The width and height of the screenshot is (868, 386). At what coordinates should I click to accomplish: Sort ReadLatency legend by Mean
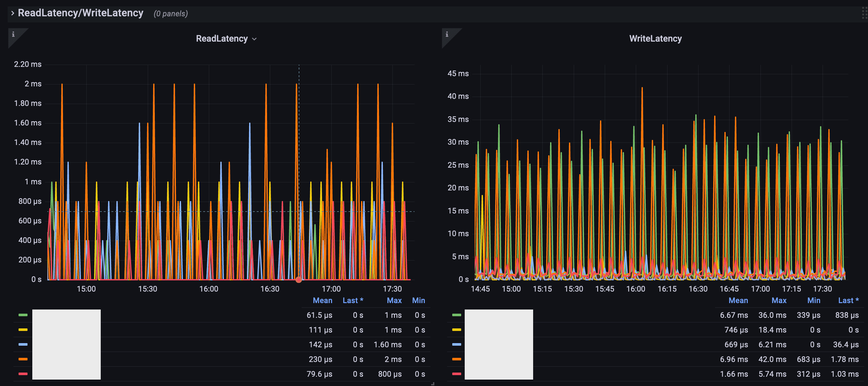(322, 300)
